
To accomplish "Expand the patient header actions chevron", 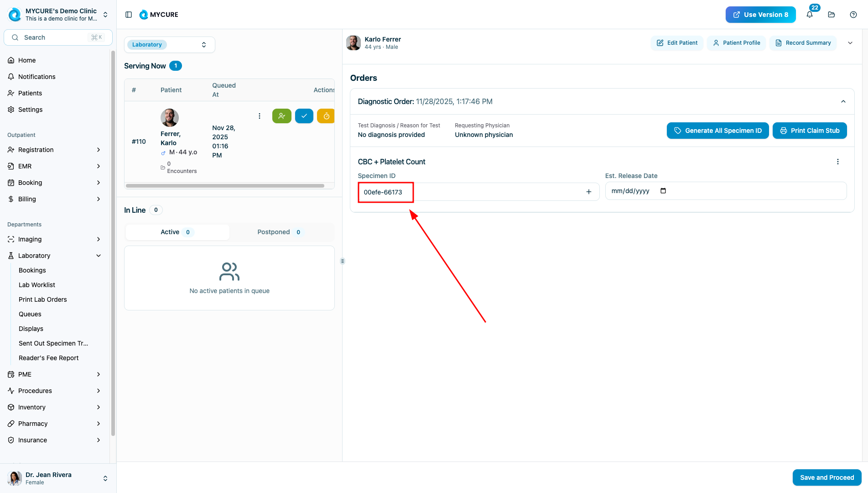I will pos(850,43).
